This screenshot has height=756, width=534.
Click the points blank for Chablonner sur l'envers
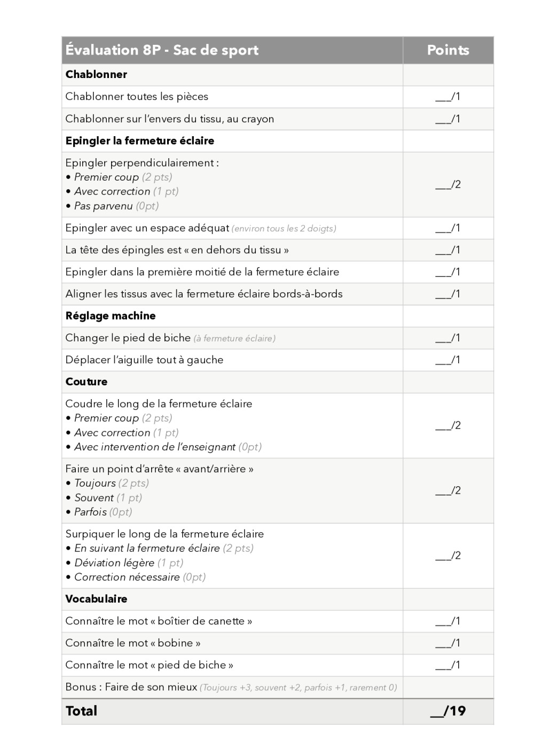(448, 119)
